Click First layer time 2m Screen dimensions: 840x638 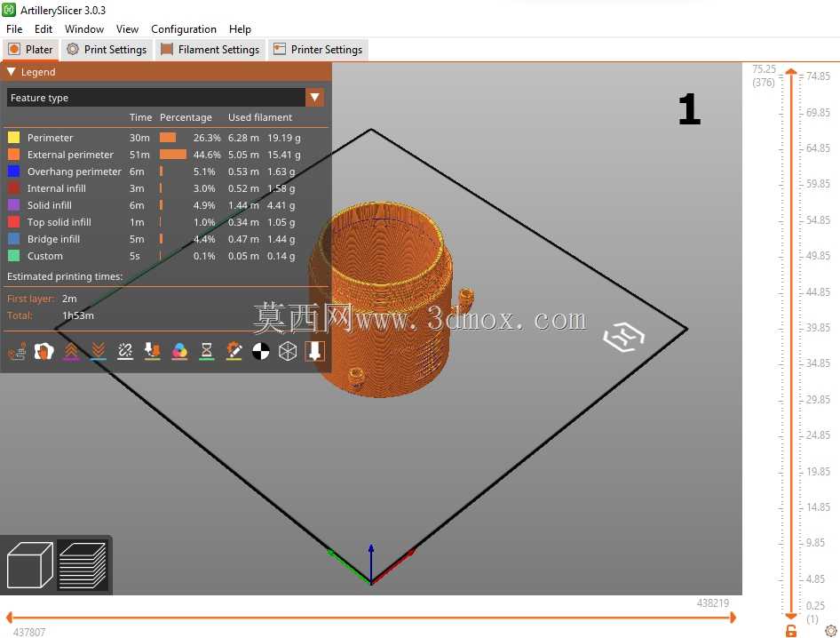(69, 299)
